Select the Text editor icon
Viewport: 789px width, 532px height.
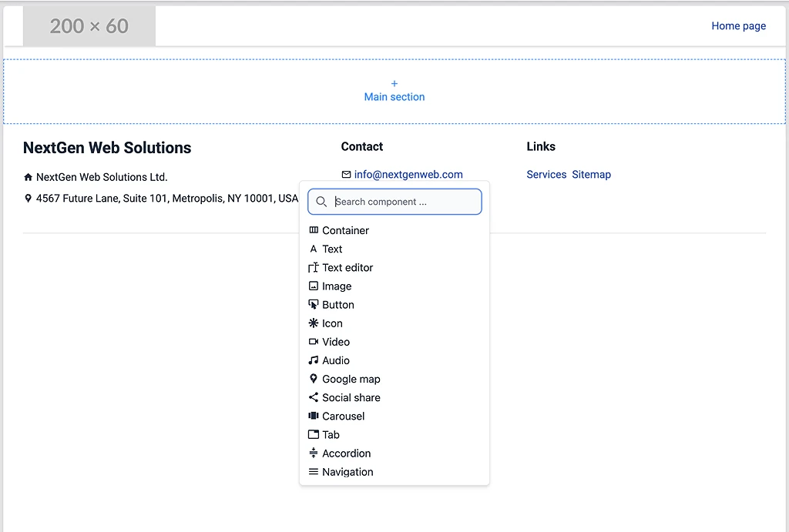[x=314, y=268]
